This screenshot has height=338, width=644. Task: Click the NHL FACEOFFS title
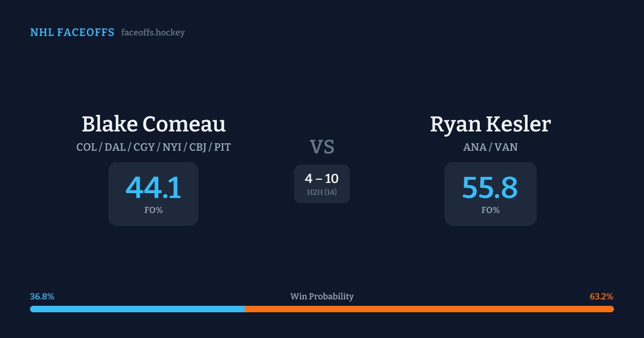point(72,33)
